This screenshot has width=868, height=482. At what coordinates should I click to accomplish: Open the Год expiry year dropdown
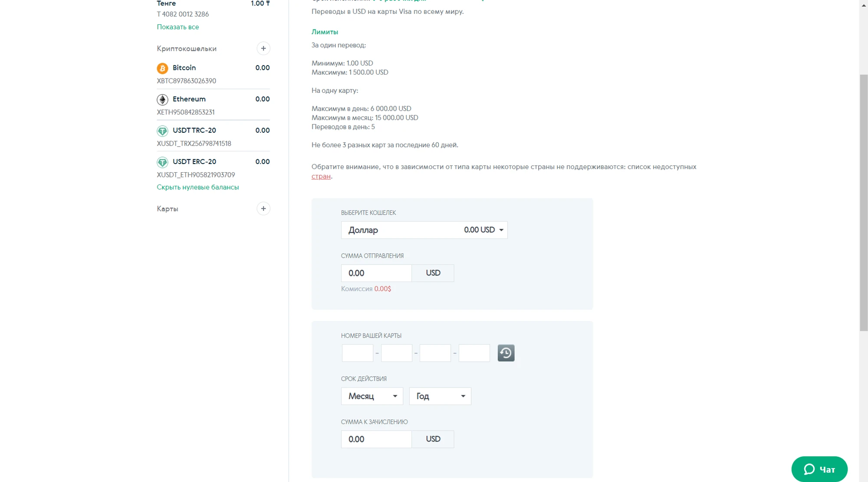coord(440,396)
